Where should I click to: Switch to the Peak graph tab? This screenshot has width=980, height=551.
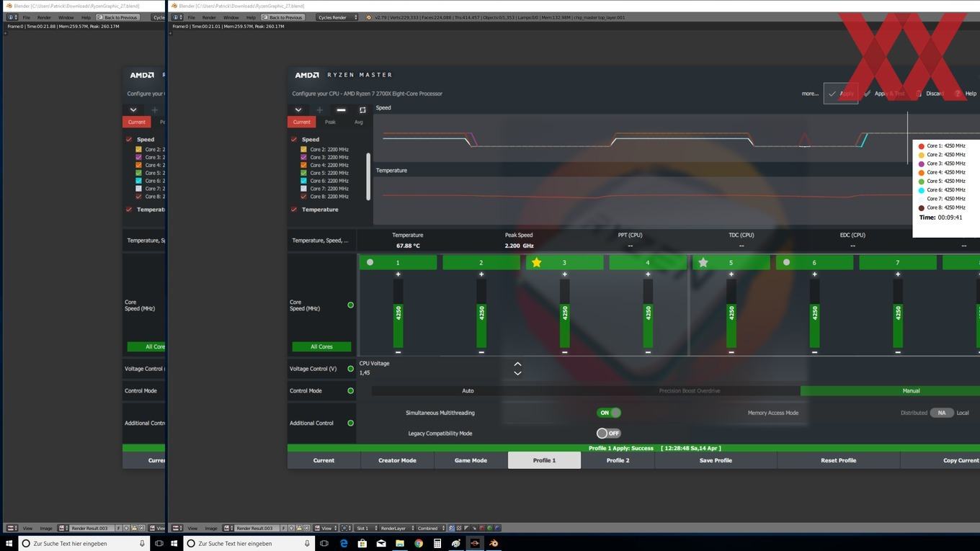tap(330, 122)
